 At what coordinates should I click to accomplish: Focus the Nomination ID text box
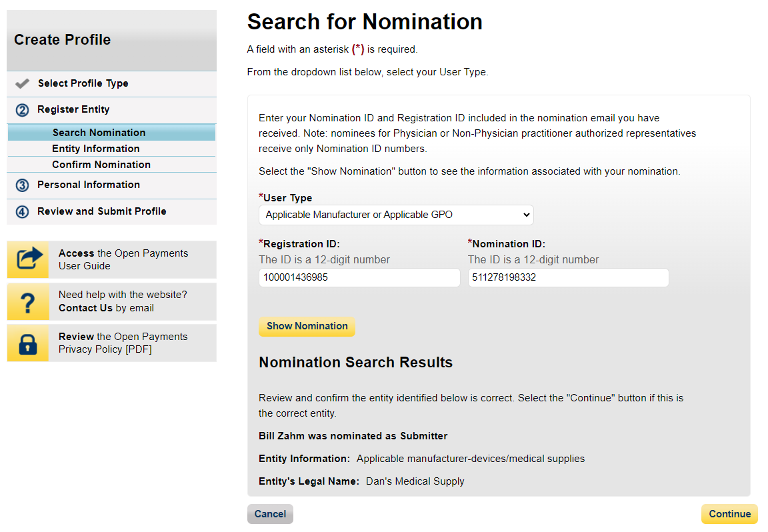(x=568, y=278)
